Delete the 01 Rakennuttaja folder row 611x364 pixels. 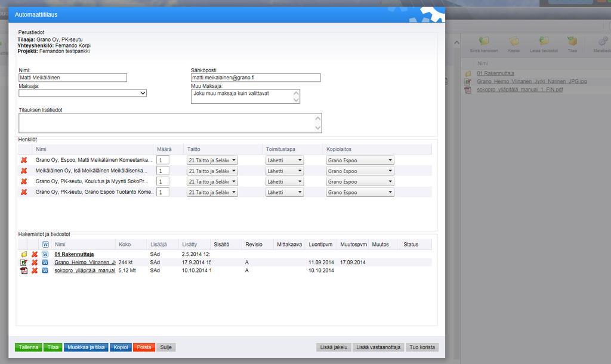click(34, 254)
